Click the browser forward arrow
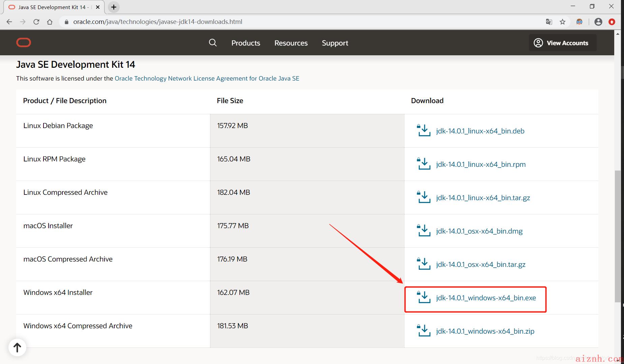Screen dimensions: 624x364 [23, 22]
